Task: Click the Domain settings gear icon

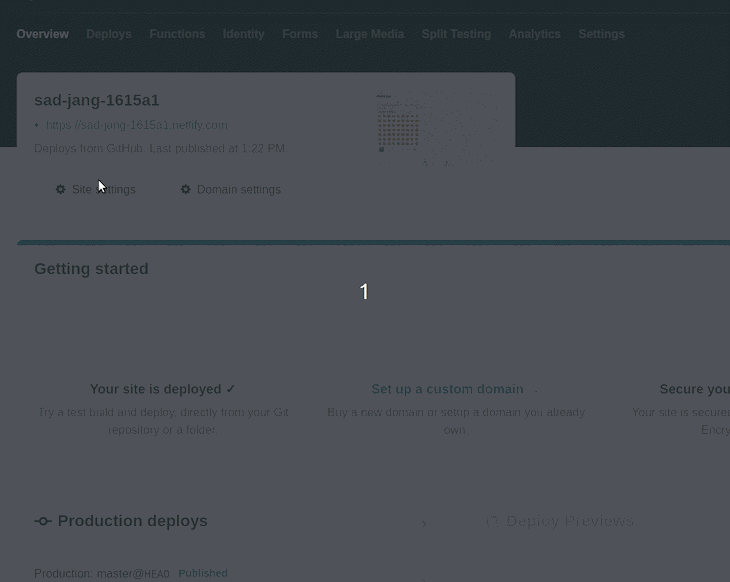Action: 186,189
